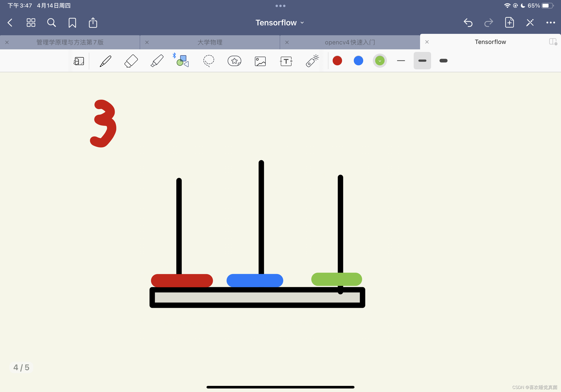561x392 pixels.
Task: Insert an image with picture tool
Action: coord(260,61)
